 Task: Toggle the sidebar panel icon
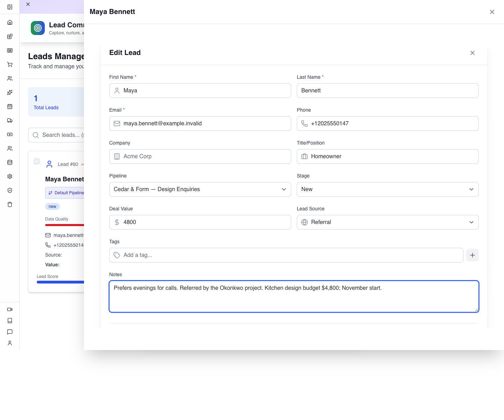coord(10,7)
